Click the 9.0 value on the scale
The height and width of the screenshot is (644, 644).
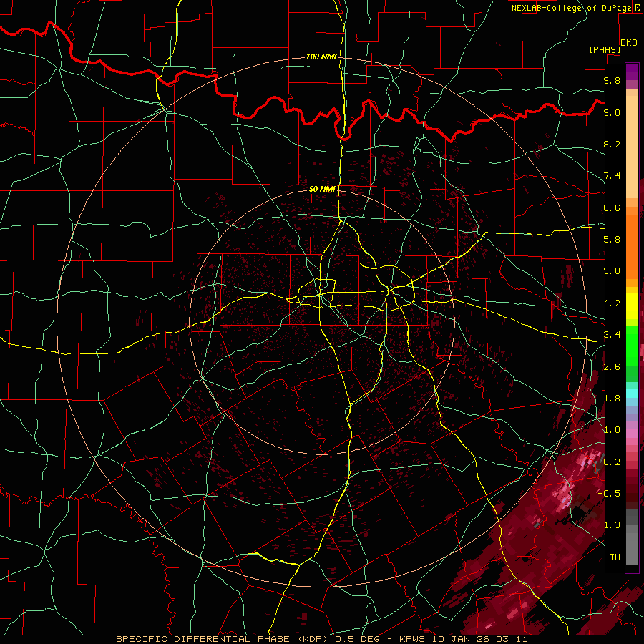point(612,112)
